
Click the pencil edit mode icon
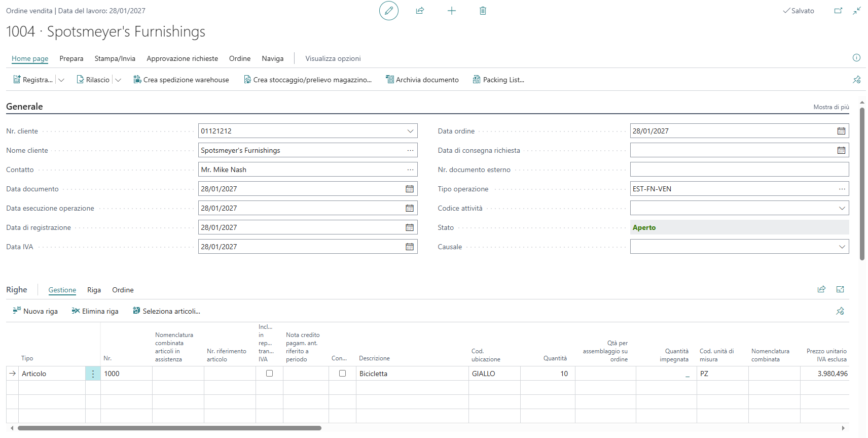(x=389, y=11)
